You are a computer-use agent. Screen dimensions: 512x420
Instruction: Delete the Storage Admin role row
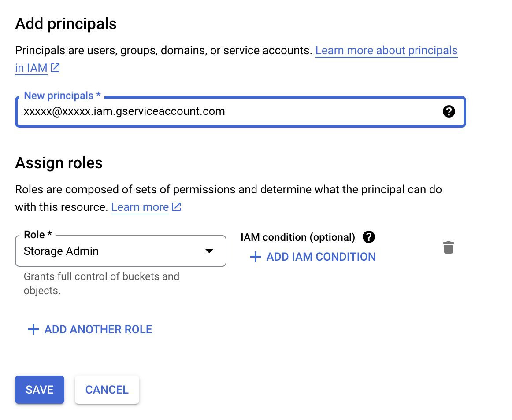pyautogui.click(x=448, y=247)
